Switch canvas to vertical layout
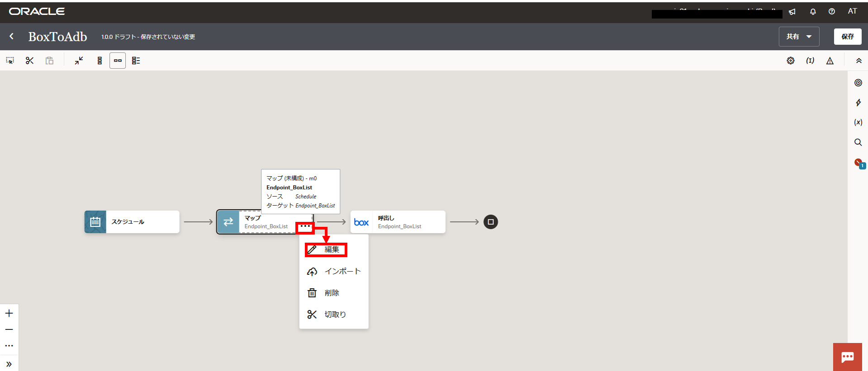 (100, 61)
